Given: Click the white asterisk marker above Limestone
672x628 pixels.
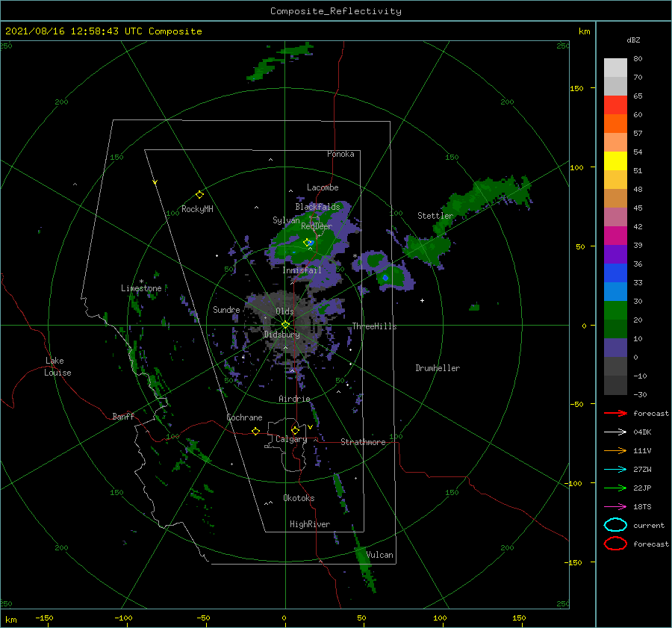Looking at the screenshot, I should (x=141, y=282).
